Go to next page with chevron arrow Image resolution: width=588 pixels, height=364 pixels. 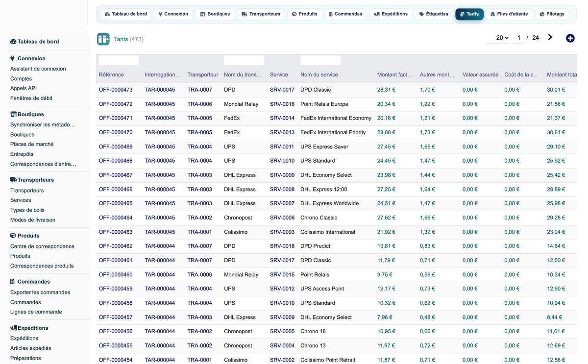pyautogui.click(x=550, y=37)
